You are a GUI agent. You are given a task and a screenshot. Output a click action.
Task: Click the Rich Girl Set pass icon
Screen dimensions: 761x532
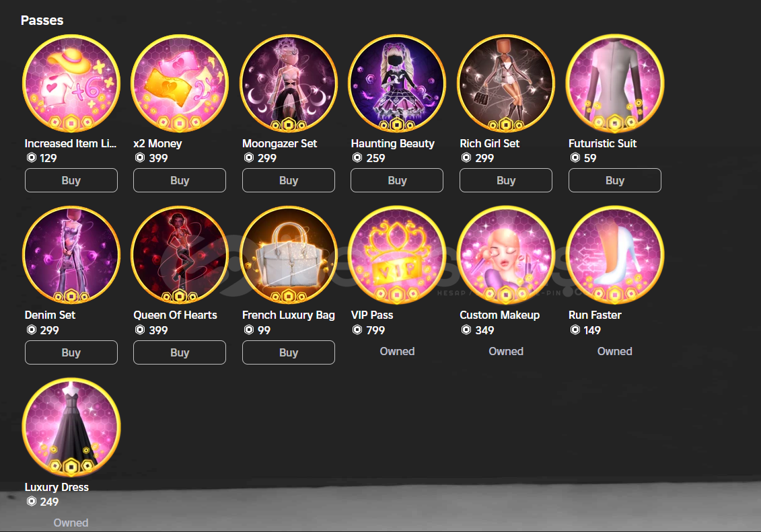coord(506,83)
